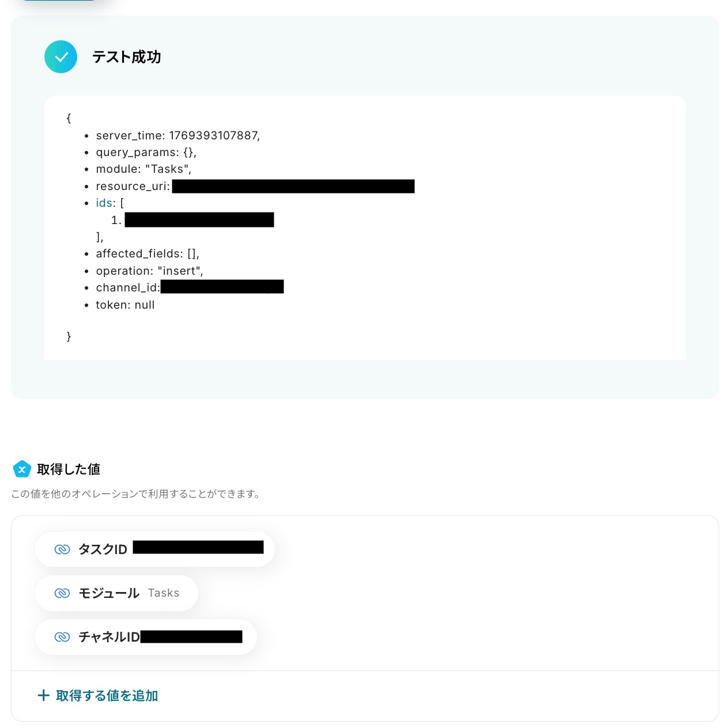The image size is (725, 728).
Task: Click the module "Tasks" line
Action: [144, 169]
